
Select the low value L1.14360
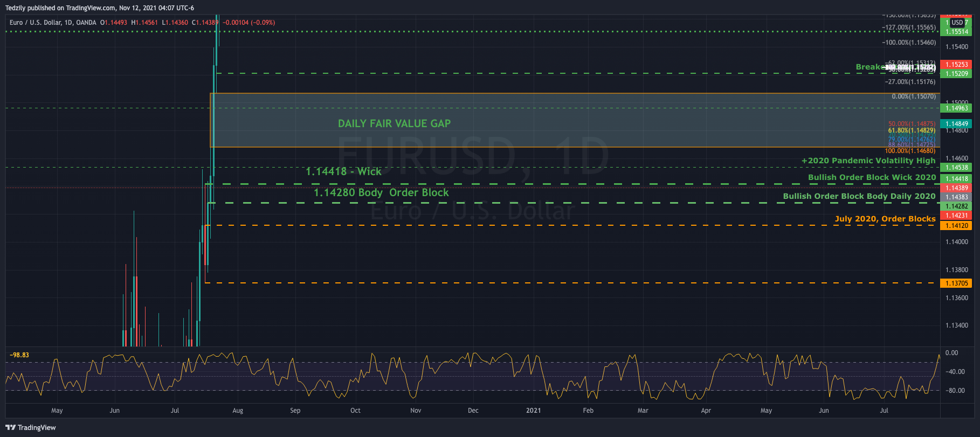pos(175,23)
